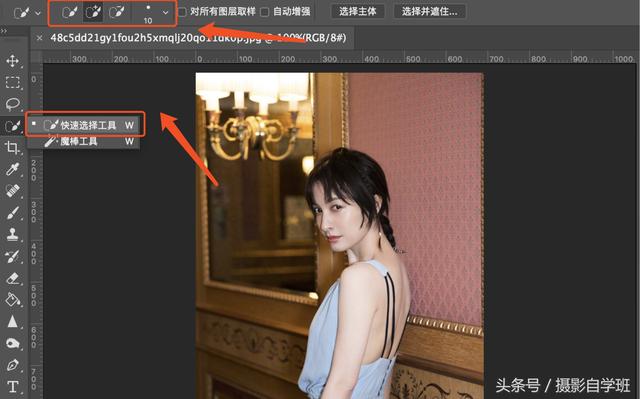Expand the toolbar with double arrows
640x399 pixels.
click(4, 31)
